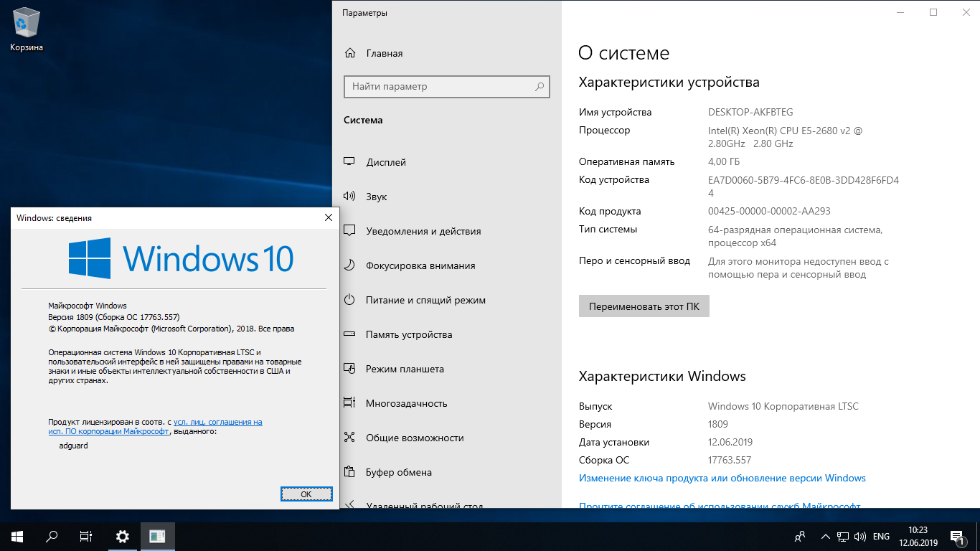Maximize the Параметры window
This screenshot has width=980, height=551.
point(933,12)
